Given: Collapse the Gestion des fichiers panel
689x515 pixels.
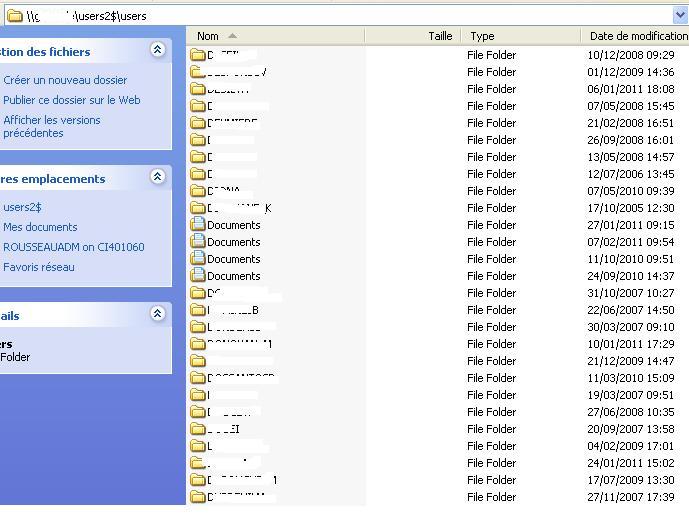Looking at the screenshot, I should 157,50.
